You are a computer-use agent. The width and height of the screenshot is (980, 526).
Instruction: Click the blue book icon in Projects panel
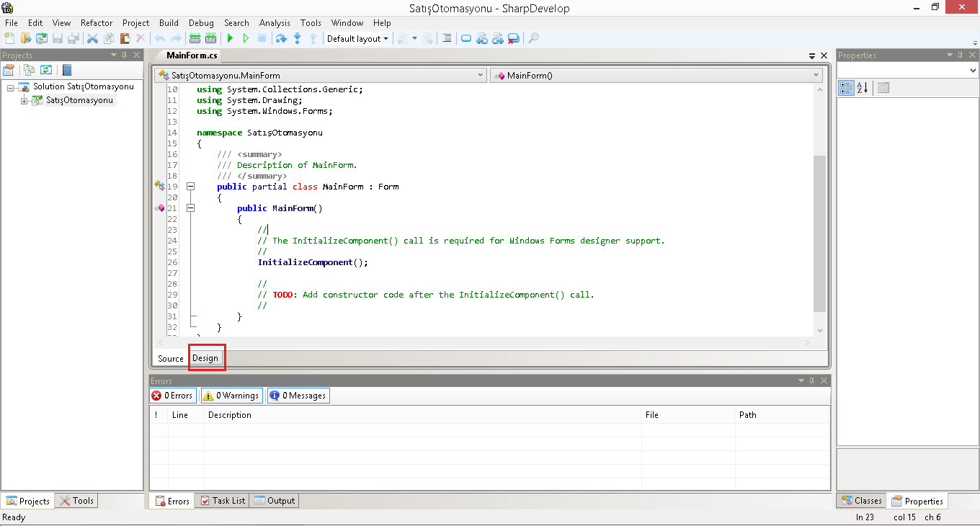[66, 70]
